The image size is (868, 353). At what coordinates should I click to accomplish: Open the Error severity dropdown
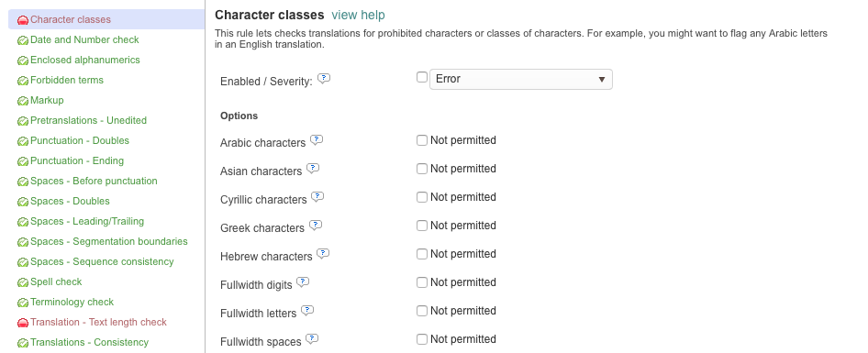521,79
